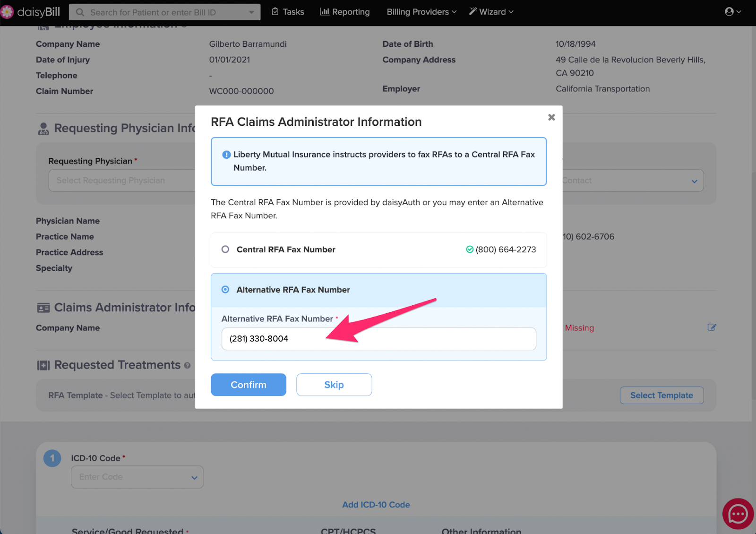The height and width of the screenshot is (534, 756).
Task: Open the Billing Providers dropdown menu
Action: tap(421, 12)
